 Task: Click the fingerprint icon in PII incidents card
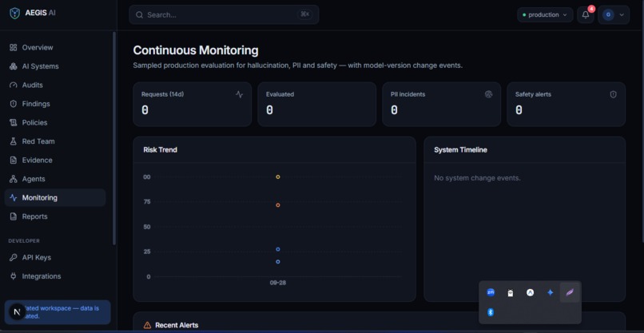pyautogui.click(x=488, y=94)
